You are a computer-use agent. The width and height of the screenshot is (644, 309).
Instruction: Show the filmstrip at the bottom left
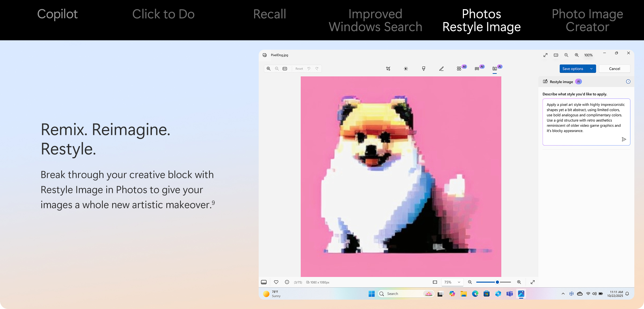[264, 282]
